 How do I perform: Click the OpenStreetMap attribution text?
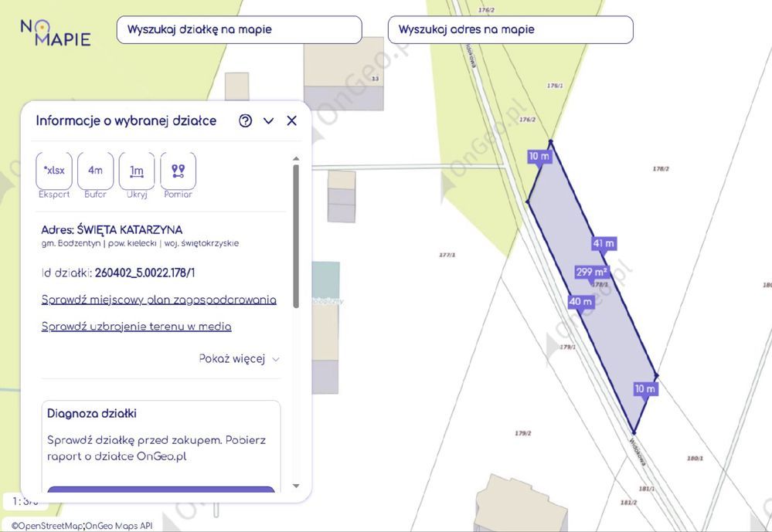(x=46, y=526)
